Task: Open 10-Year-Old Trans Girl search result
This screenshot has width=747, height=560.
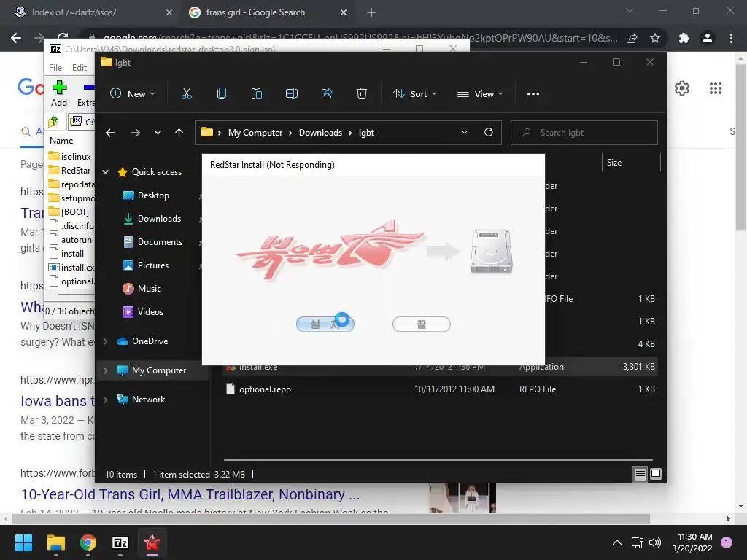Action: pyautogui.click(x=190, y=495)
